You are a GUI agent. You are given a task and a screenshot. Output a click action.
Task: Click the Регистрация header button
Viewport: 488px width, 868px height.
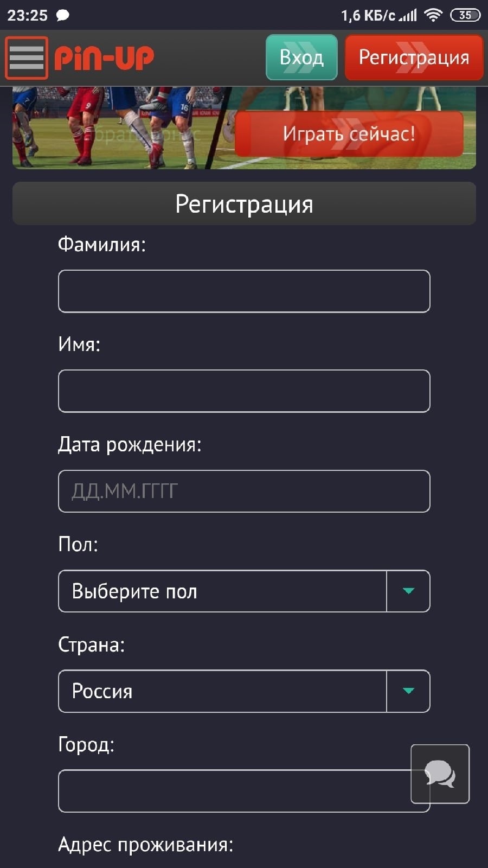tap(414, 56)
